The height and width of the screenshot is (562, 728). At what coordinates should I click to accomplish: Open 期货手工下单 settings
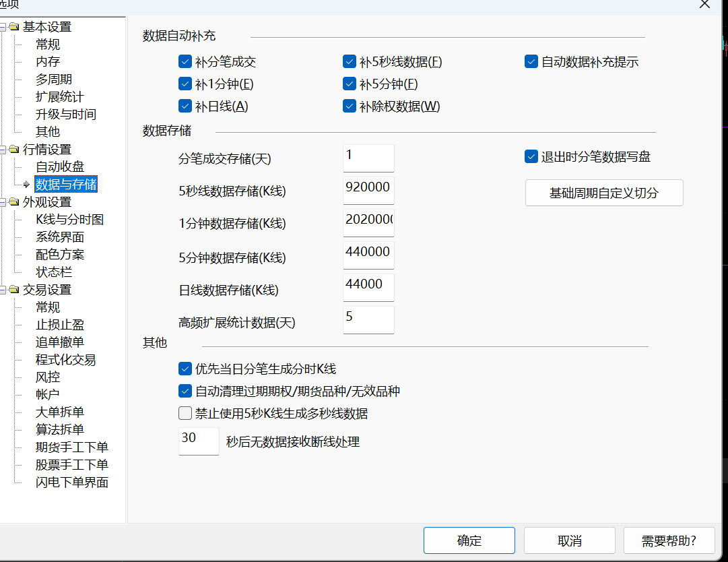(x=72, y=447)
